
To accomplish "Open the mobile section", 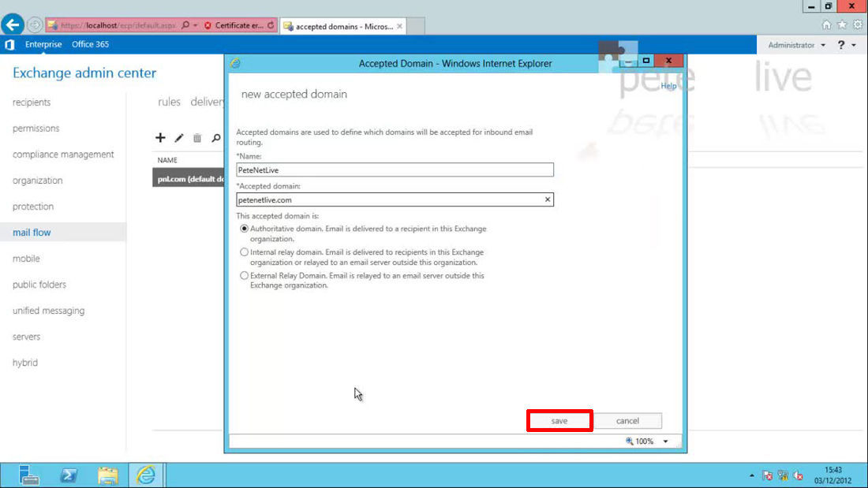I will (26, 259).
